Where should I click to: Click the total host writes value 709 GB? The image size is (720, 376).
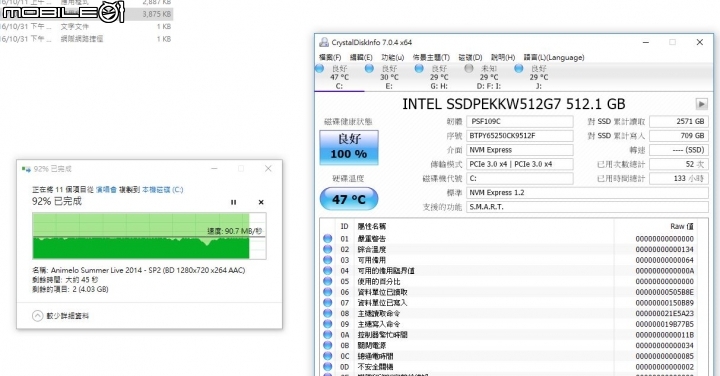coord(679,136)
